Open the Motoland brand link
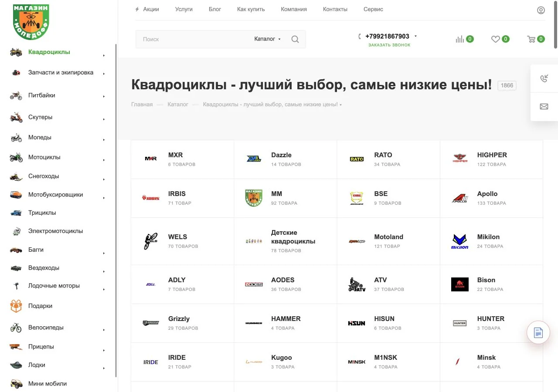 click(388, 237)
